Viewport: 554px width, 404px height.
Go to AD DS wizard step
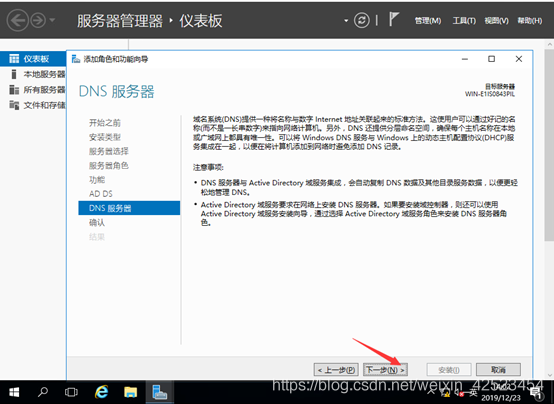click(101, 194)
